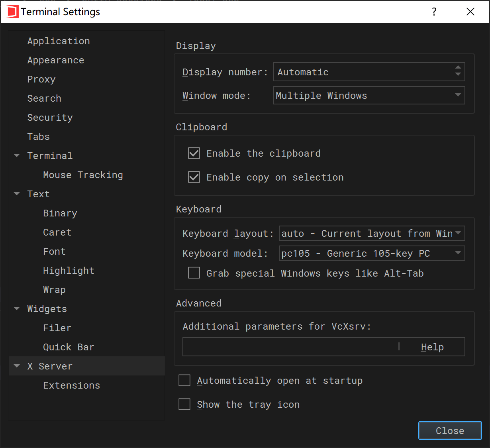Open the Binary settings page

coord(60,213)
